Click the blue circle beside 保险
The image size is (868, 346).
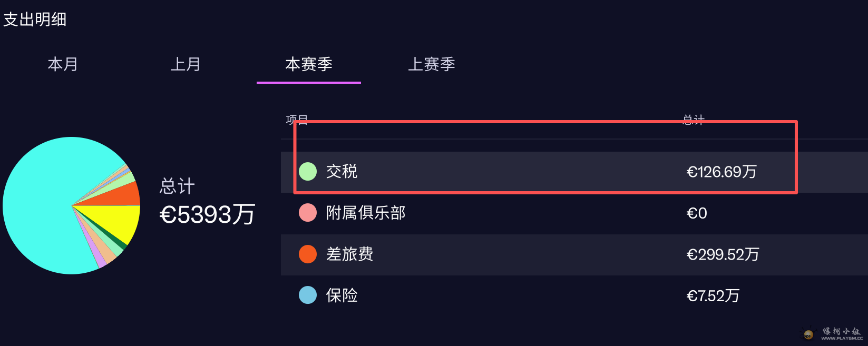[308, 295]
